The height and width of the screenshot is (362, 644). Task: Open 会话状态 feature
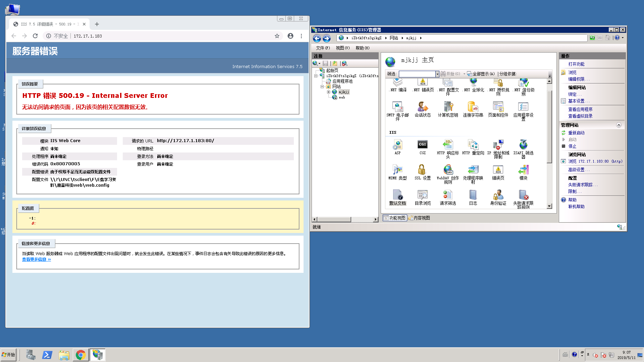423,109
